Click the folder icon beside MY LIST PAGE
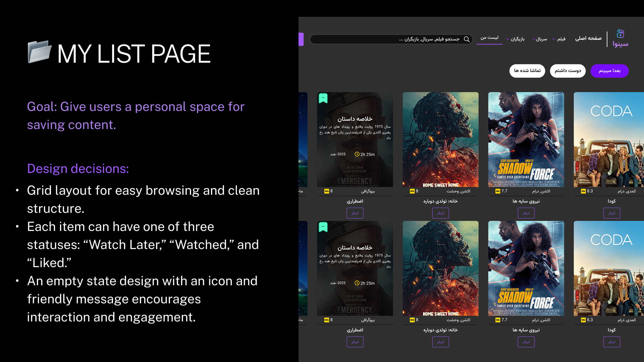This screenshot has width=644, height=362. (x=39, y=52)
